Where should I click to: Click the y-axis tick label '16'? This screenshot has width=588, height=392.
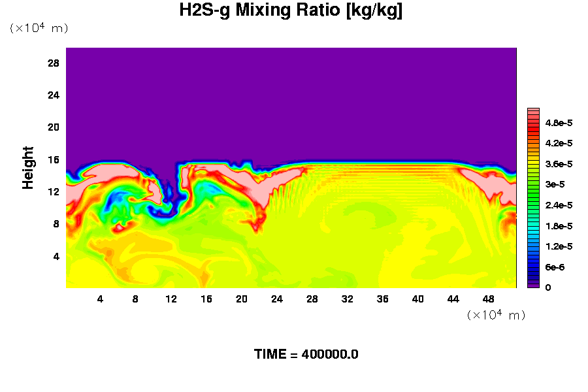(x=54, y=160)
